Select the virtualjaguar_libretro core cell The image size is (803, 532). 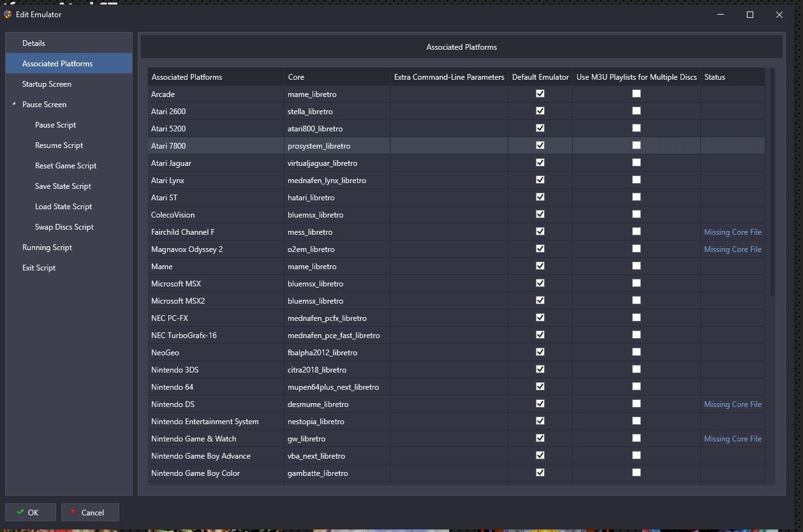click(x=337, y=163)
